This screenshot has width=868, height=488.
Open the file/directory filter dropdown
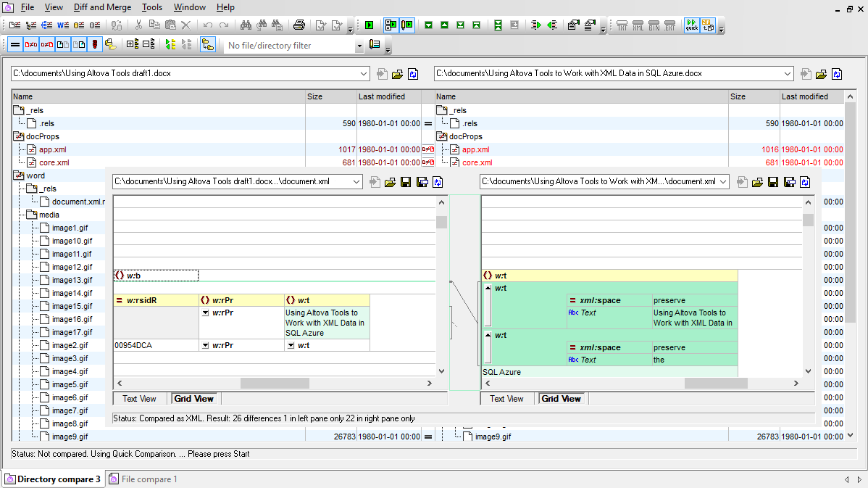(x=359, y=46)
